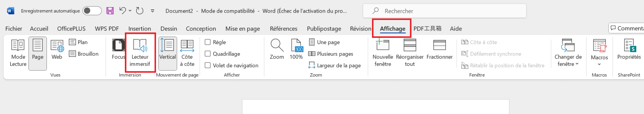Viewport: 644px width, 114px height.
Task: Click Côte à côte in Fenêtre group
Action: point(479,42)
